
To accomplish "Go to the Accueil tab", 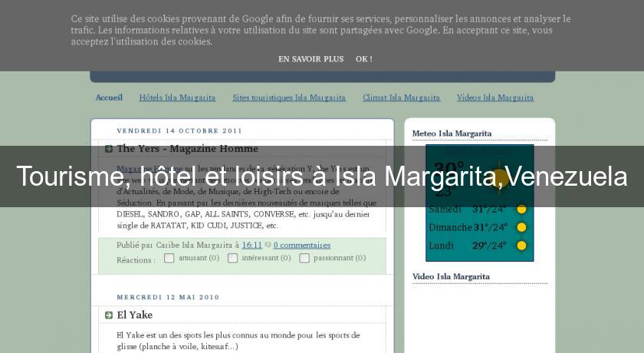I will click(109, 97).
